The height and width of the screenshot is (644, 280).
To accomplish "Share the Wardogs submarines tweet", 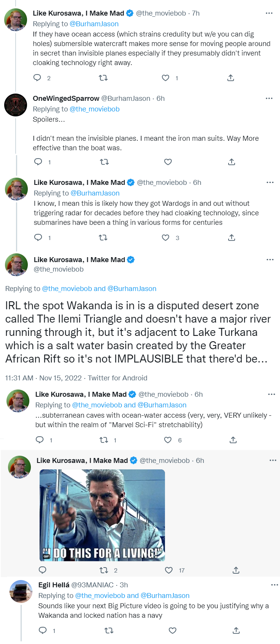I will 232,238.
